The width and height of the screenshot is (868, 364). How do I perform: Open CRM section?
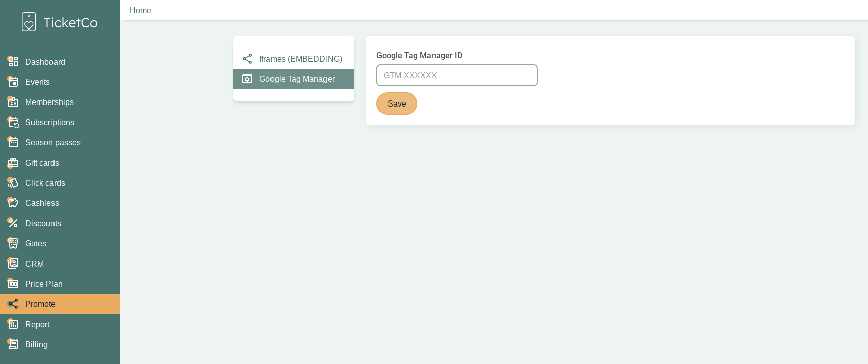(x=60, y=264)
